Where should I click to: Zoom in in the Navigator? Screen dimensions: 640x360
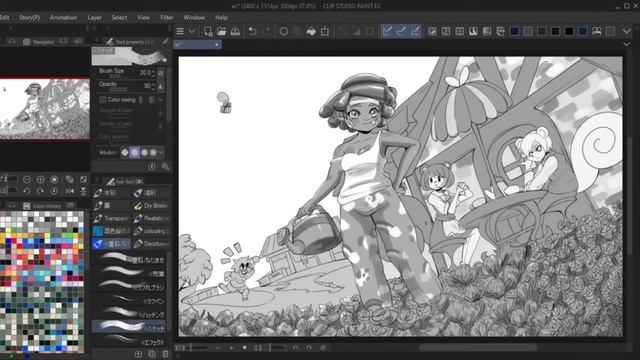pos(40,180)
